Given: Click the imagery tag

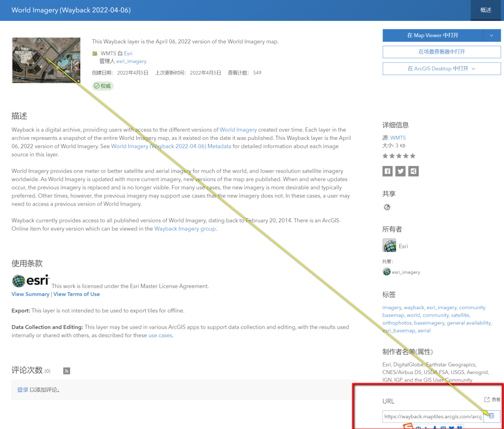Looking at the screenshot, I should (x=392, y=308).
